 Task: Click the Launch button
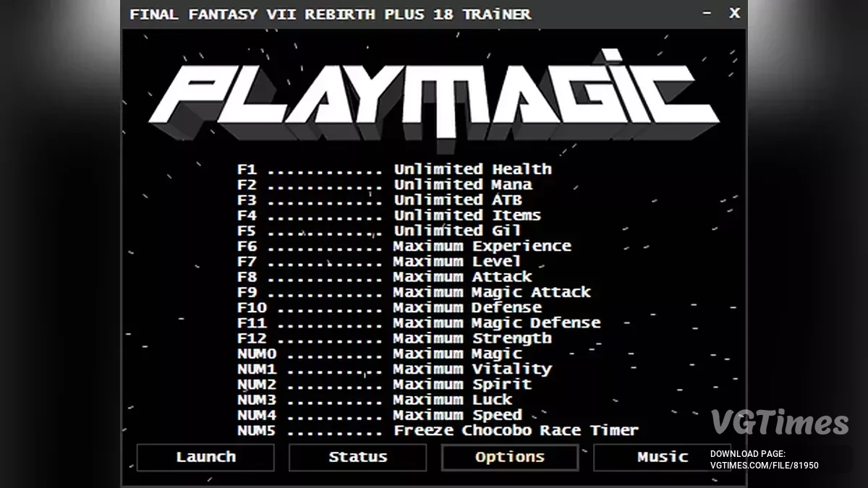click(205, 457)
